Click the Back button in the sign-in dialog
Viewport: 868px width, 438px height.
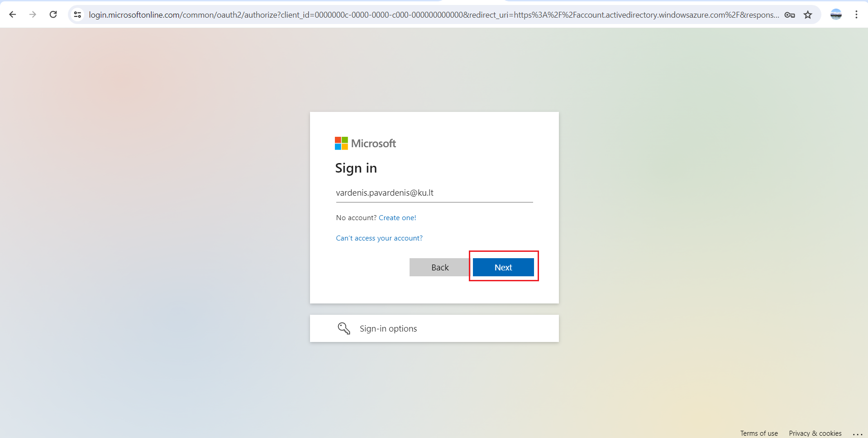tap(439, 267)
